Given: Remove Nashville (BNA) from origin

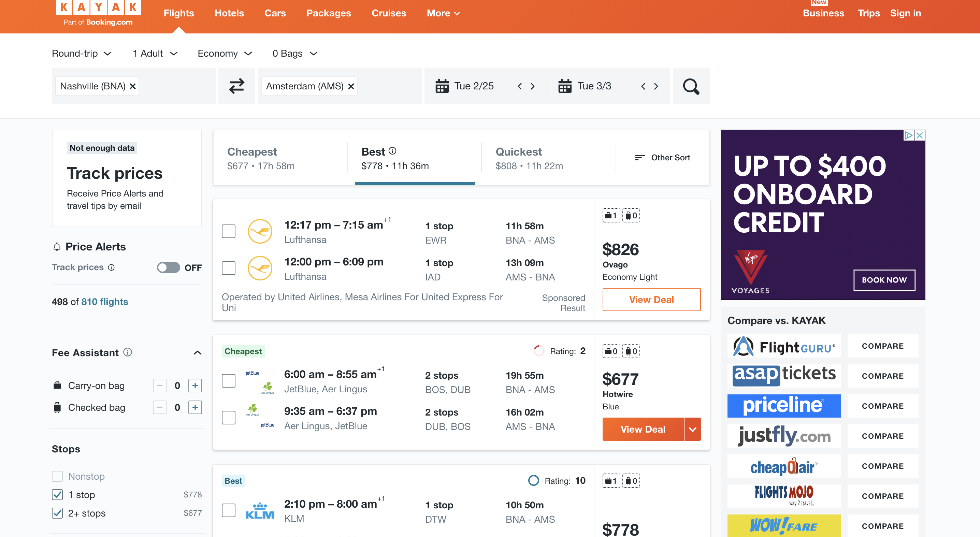Looking at the screenshot, I should pyautogui.click(x=133, y=86).
